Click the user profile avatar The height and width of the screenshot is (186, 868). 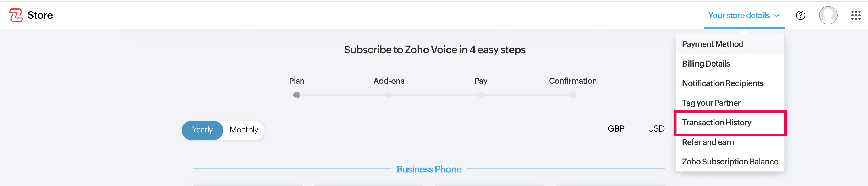tap(828, 15)
